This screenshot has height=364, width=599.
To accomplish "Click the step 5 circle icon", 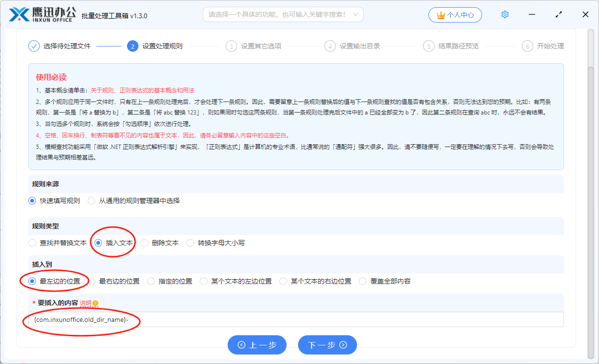I will tap(428, 46).
